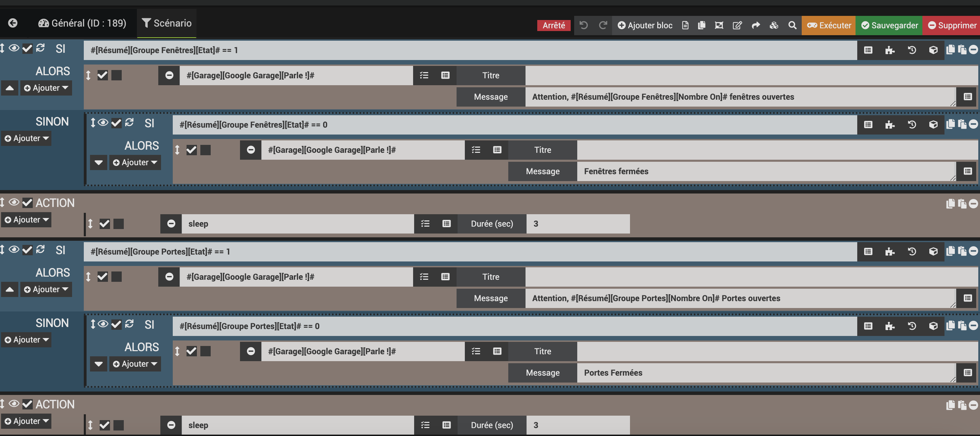
Task: Toggle eye visibility of Portes == 1 block
Action: 14,249
